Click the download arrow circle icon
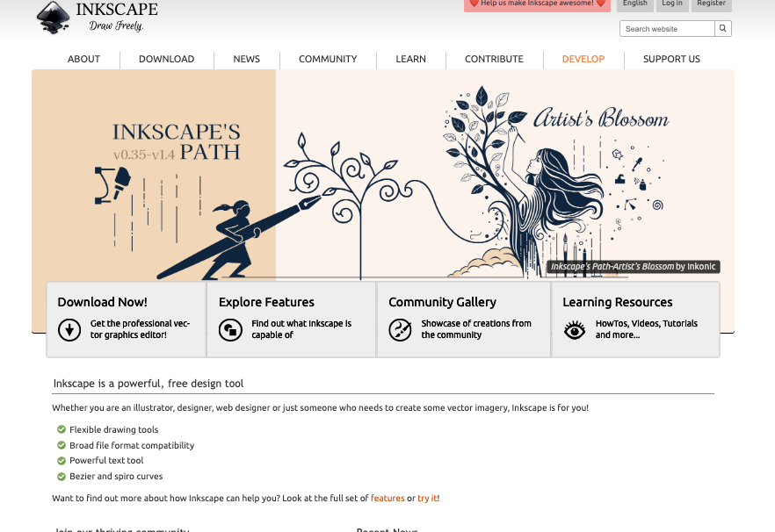The image size is (775, 532). point(69,329)
